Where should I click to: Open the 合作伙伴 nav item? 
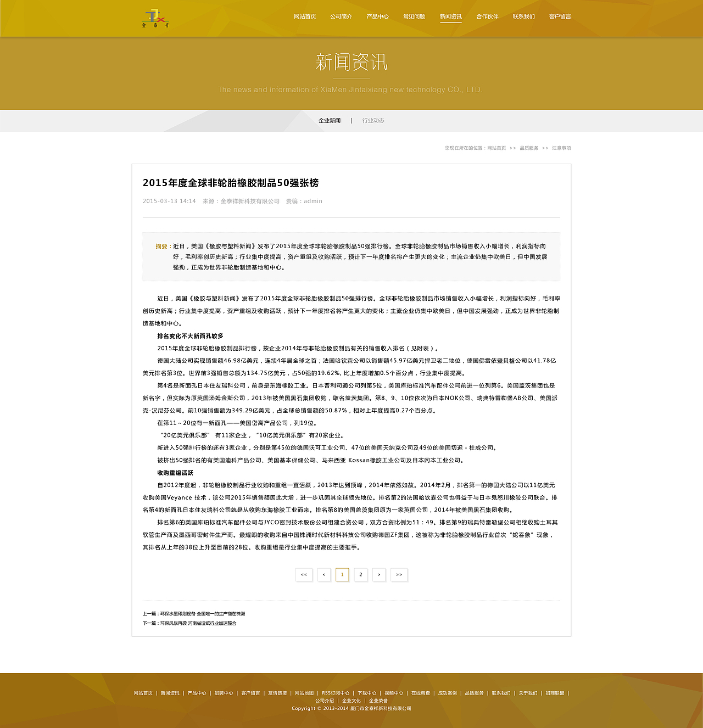[x=487, y=16]
